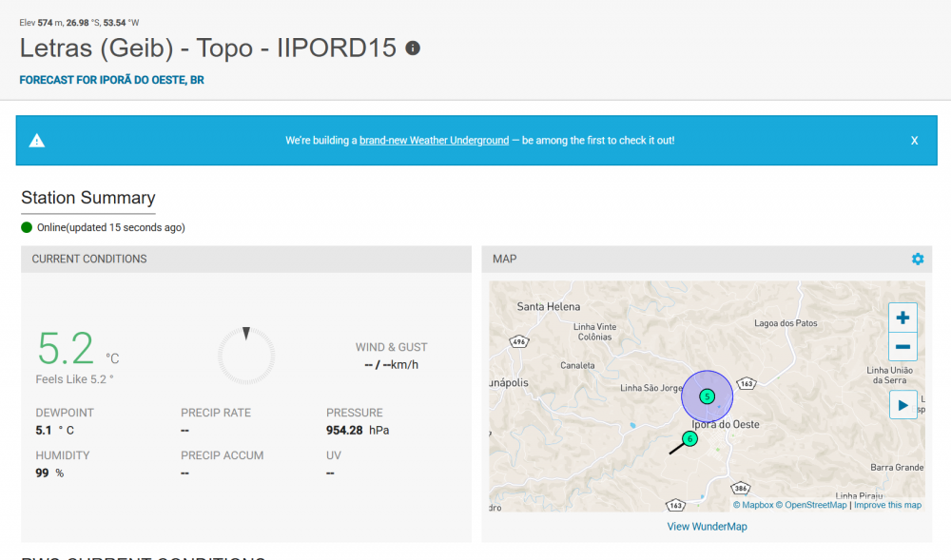Dismiss the blue announcement banner
The height and width of the screenshot is (560, 951).
pyautogui.click(x=914, y=141)
